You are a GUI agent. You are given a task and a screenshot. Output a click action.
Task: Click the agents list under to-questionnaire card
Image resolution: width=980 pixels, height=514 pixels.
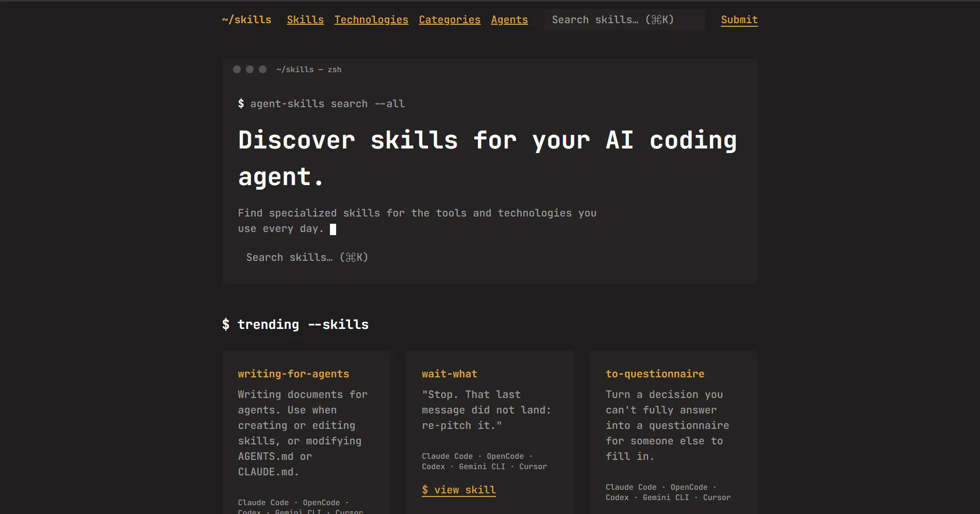tap(668, 492)
